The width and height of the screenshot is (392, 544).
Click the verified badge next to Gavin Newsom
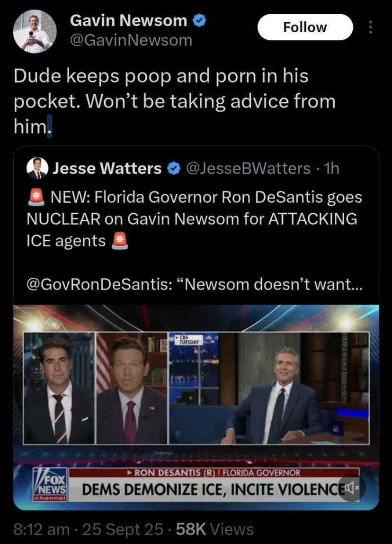point(199,21)
